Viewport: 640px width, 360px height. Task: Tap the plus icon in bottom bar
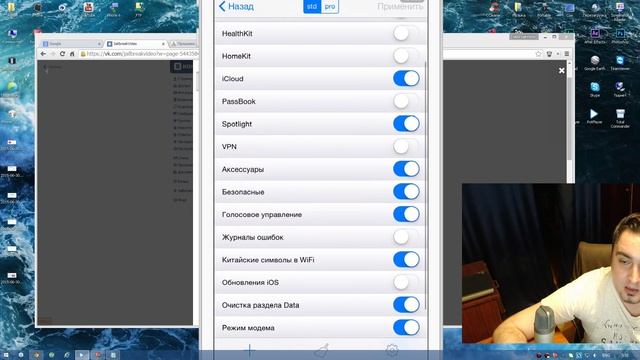click(249, 350)
